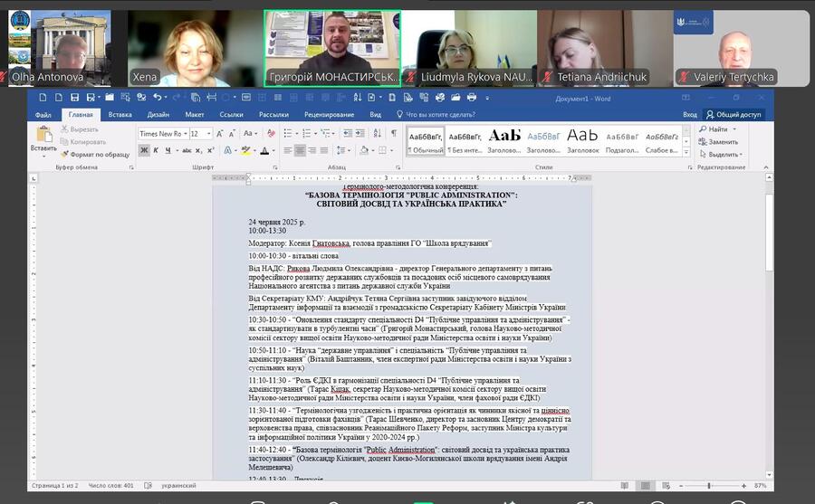The image size is (815, 504).
Task: Toggle paragraph marks (¶) display
Action: click(x=394, y=134)
